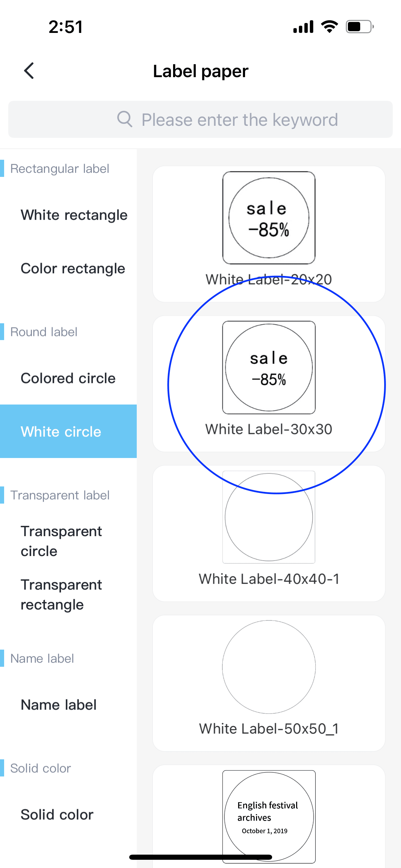
Task: Click the keyword search field
Action: pos(239,120)
